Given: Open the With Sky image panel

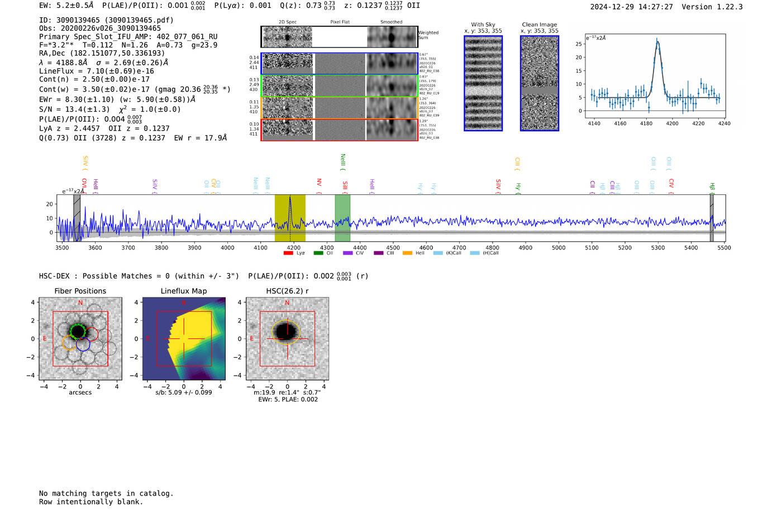Looking at the screenshot, I should coord(483,83).
